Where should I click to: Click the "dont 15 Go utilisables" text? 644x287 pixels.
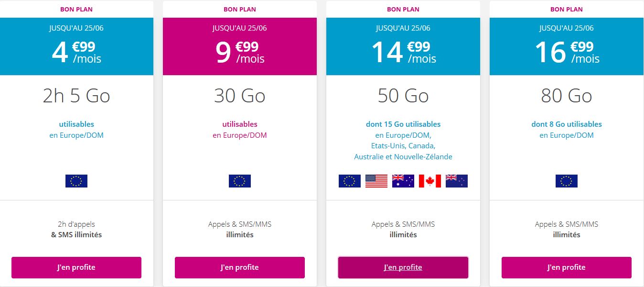click(x=403, y=124)
